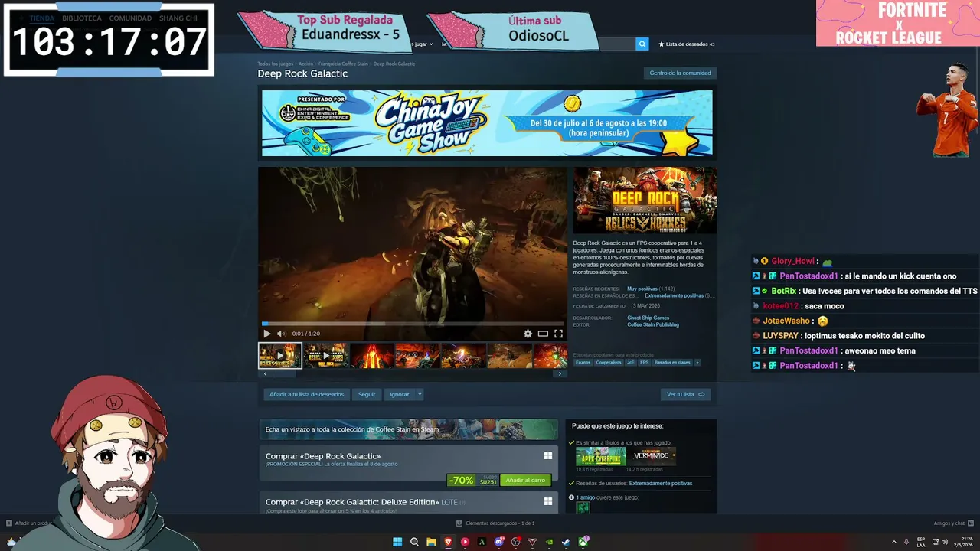Open Discord from the taskbar
The width and height of the screenshot is (980, 551).
[x=499, y=542]
